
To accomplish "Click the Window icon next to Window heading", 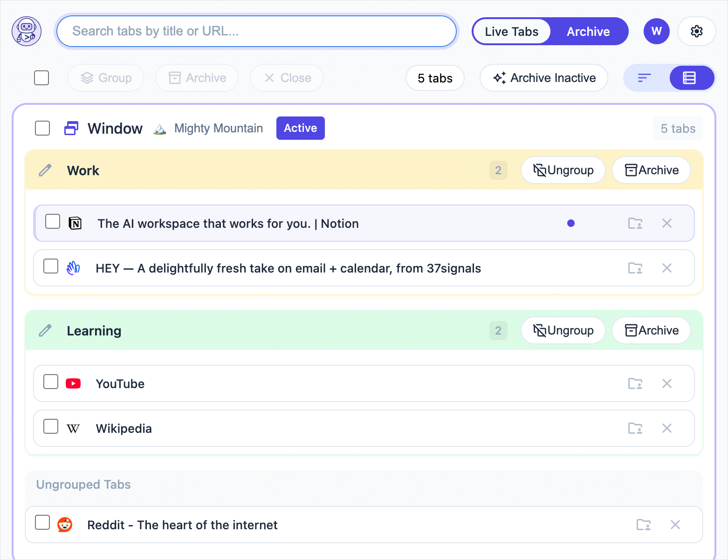I will 71,128.
